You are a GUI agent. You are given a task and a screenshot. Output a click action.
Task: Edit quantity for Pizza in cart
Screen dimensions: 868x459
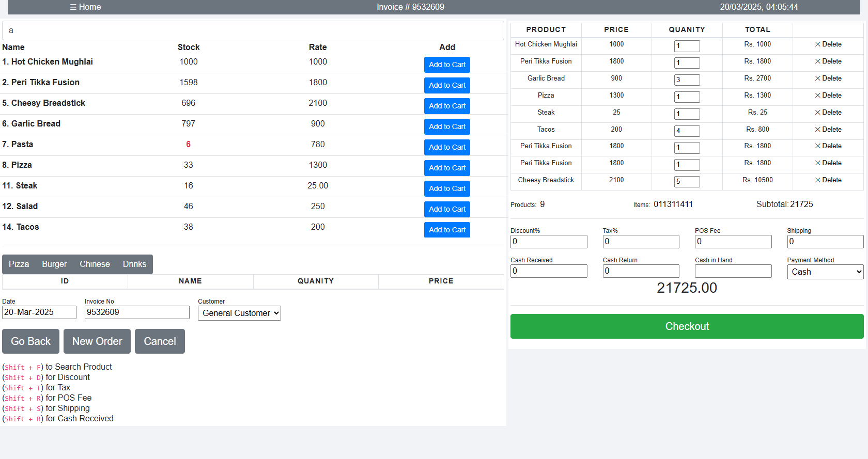click(687, 97)
